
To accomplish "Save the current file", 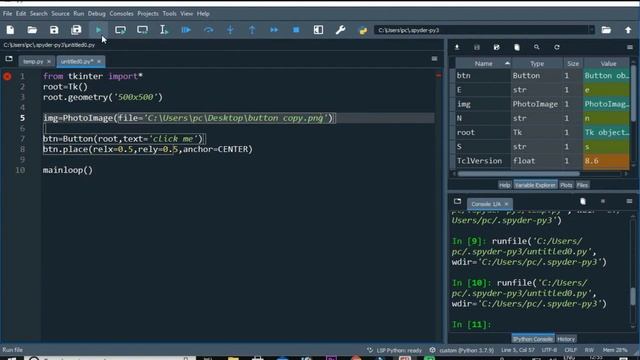I will point(54,30).
